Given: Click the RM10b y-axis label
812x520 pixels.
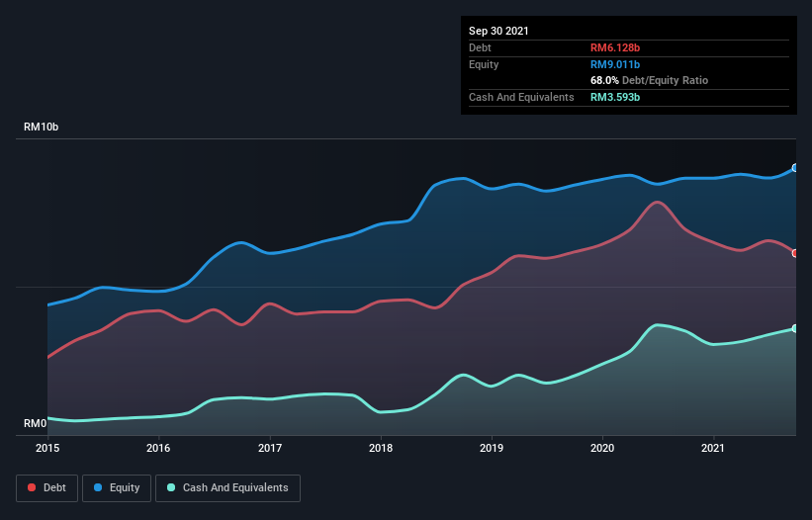Looking at the screenshot, I should click(x=41, y=127).
